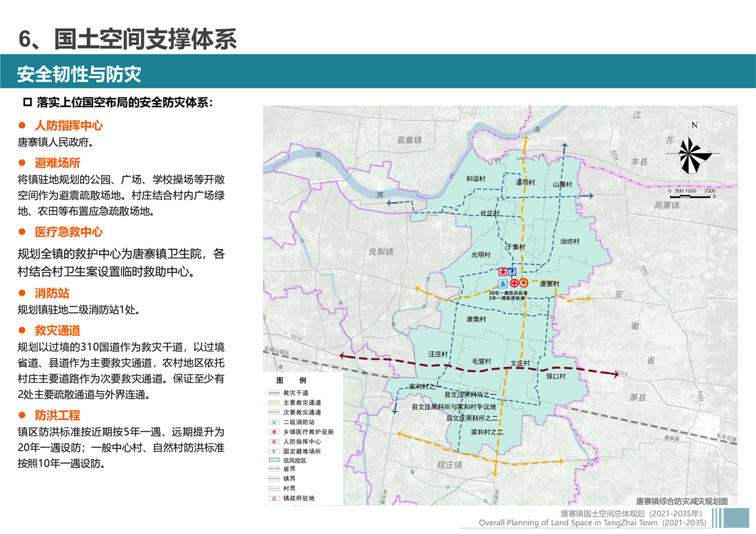Click the 救灾干道 legend line sample
The width and height of the screenshot is (756, 534).
[x=274, y=393]
